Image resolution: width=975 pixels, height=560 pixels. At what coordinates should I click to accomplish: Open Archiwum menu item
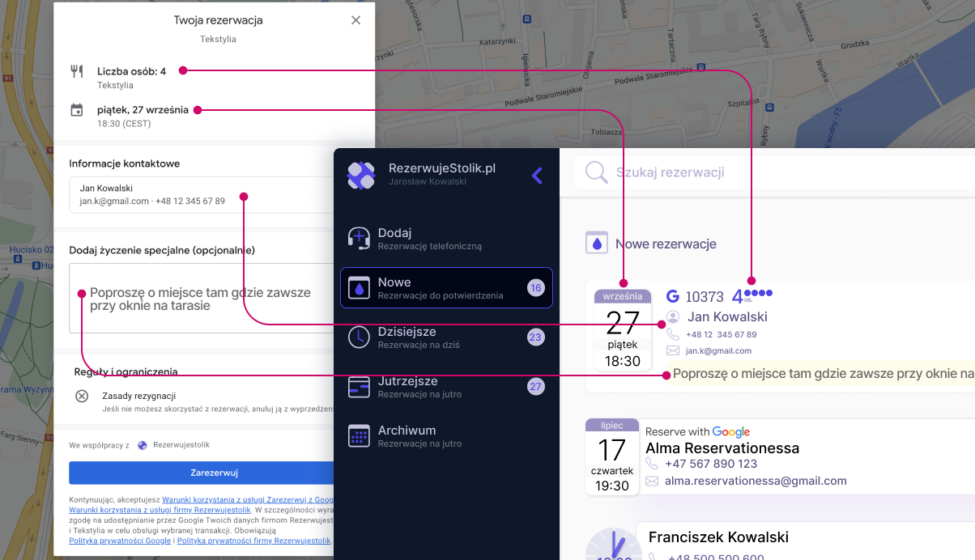pyautogui.click(x=446, y=435)
